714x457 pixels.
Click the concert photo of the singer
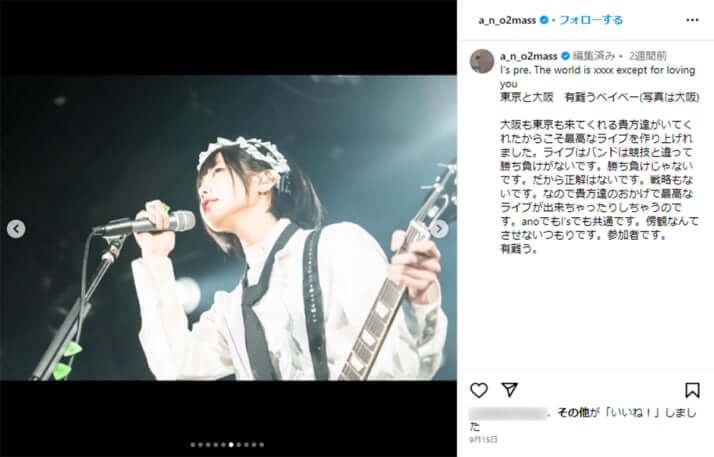pyautogui.click(x=228, y=228)
